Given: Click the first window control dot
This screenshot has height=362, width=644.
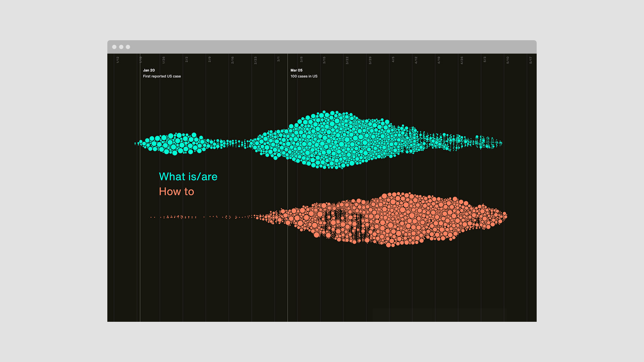Looking at the screenshot, I should coord(114,47).
